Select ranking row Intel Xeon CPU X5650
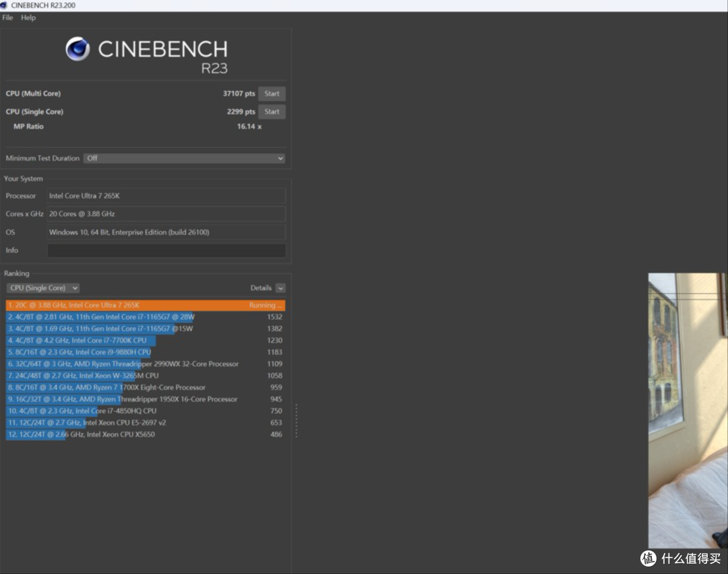 click(x=146, y=434)
